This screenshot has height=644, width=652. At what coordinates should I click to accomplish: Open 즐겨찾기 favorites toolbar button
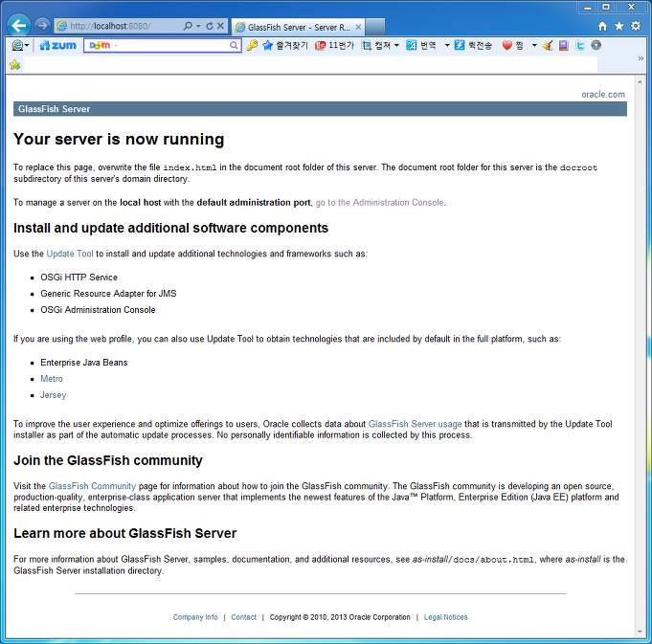(285, 45)
